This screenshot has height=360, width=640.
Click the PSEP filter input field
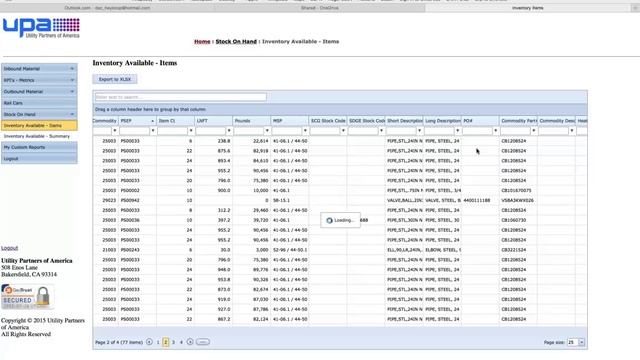click(134, 131)
